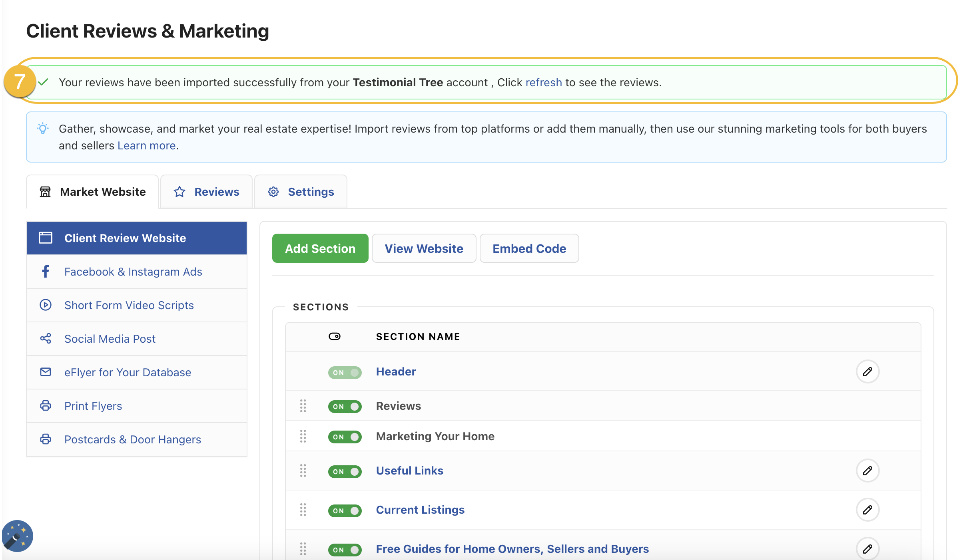Open the Settings tab
Screen dimensions: 971x560
pos(301,191)
